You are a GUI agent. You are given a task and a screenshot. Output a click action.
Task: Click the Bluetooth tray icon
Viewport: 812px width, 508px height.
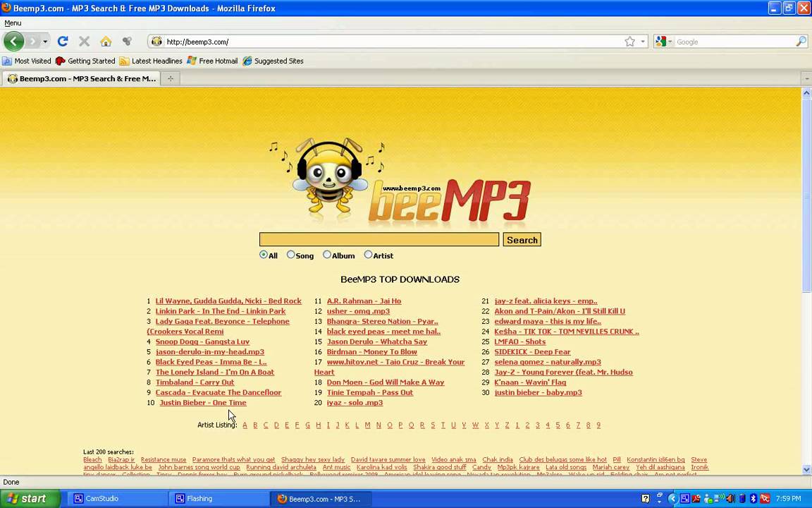753,499
